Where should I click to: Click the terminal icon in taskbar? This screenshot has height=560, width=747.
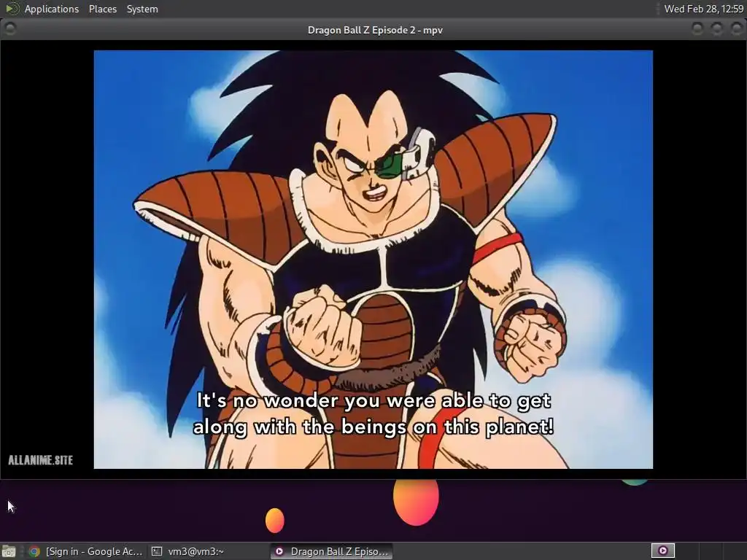[x=157, y=551]
